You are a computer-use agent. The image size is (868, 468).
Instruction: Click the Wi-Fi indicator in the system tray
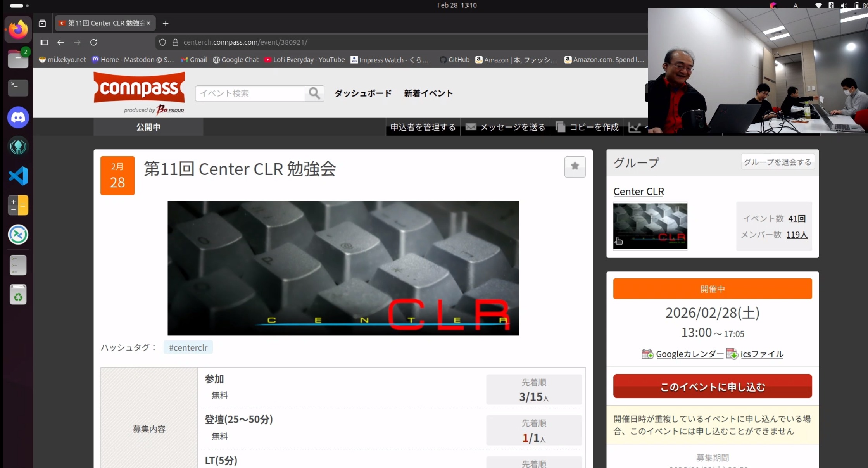pyautogui.click(x=819, y=5)
